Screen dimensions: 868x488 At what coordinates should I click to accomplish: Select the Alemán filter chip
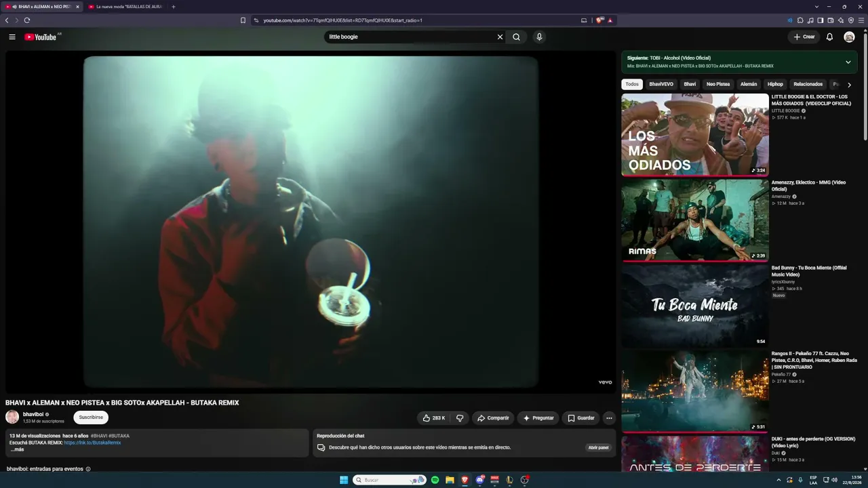coord(749,85)
